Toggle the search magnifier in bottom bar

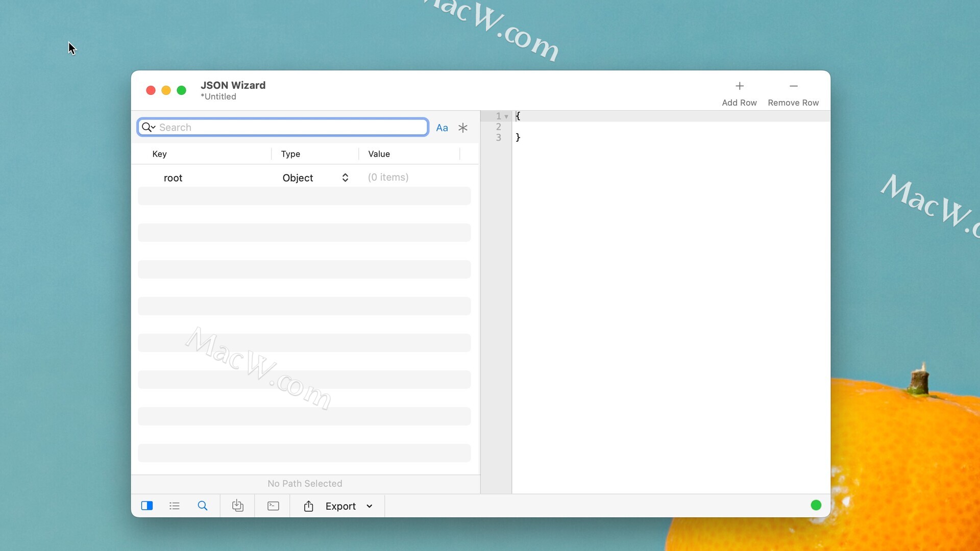coord(203,506)
